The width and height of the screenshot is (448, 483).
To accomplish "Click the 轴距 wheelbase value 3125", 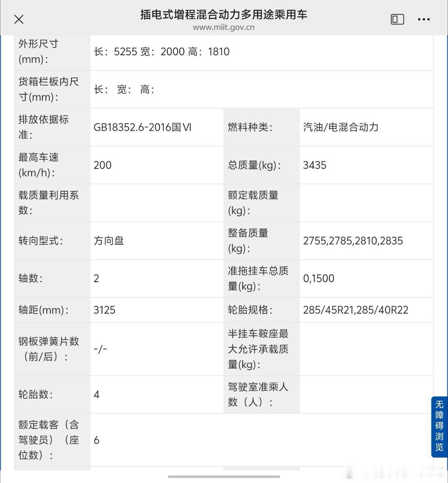I will [105, 310].
